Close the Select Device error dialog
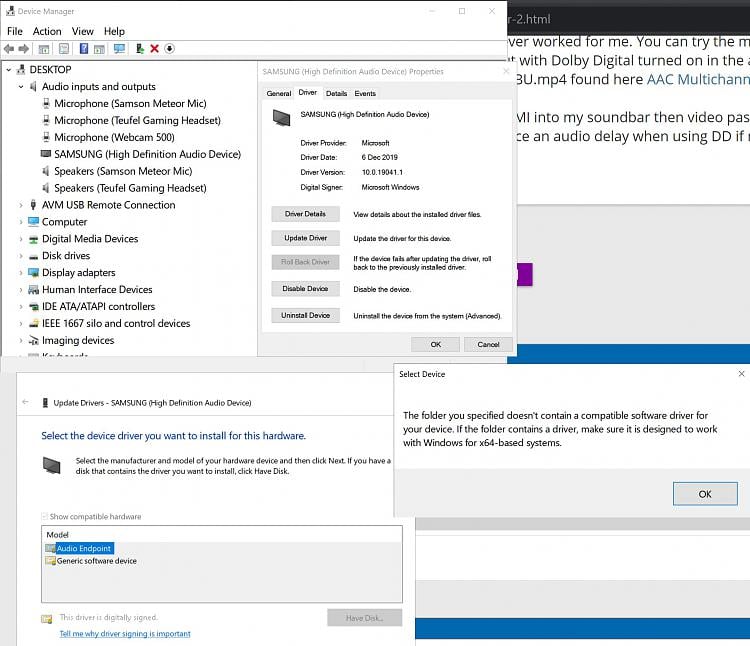 coord(741,373)
